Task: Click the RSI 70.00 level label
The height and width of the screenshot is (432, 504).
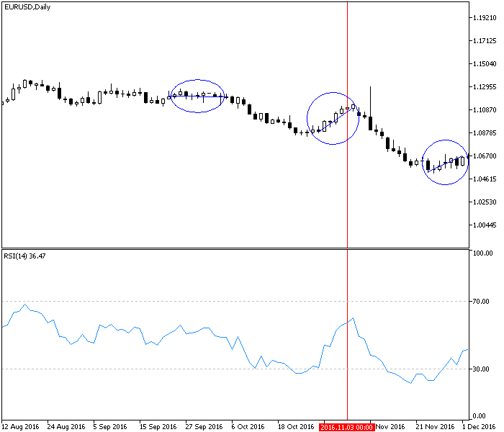Action: pyautogui.click(x=482, y=301)
